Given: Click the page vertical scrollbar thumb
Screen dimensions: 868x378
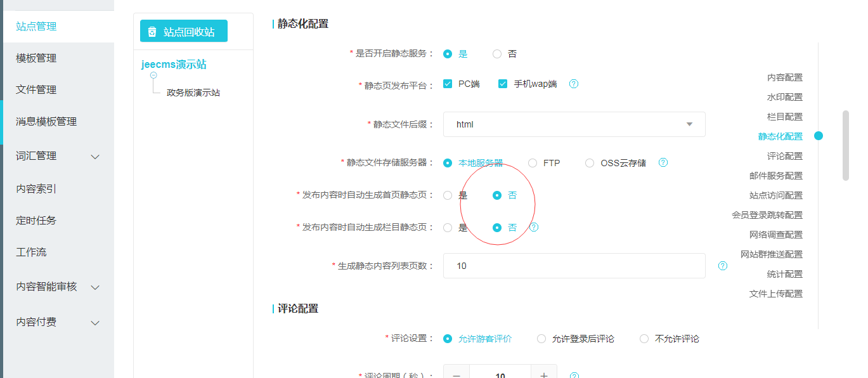Looking at the screenshot, I should [x=845, y=145].
